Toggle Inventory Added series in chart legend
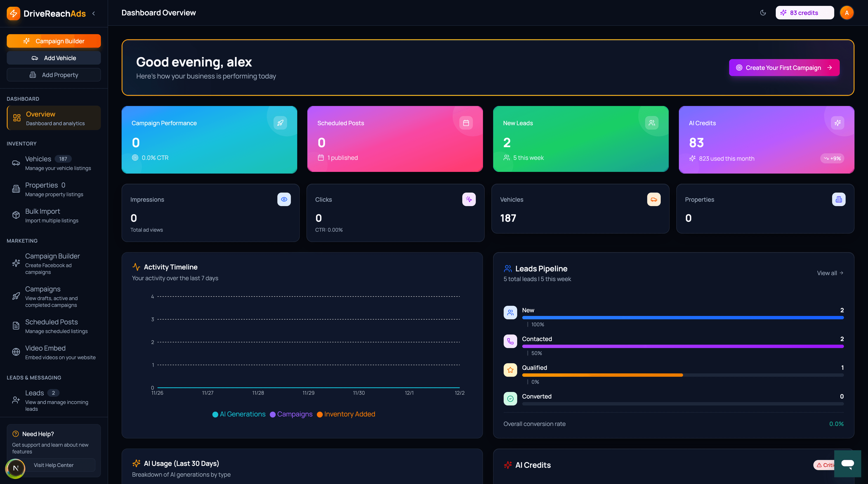The width and height of the screenshot is (868, 484). 346,414
